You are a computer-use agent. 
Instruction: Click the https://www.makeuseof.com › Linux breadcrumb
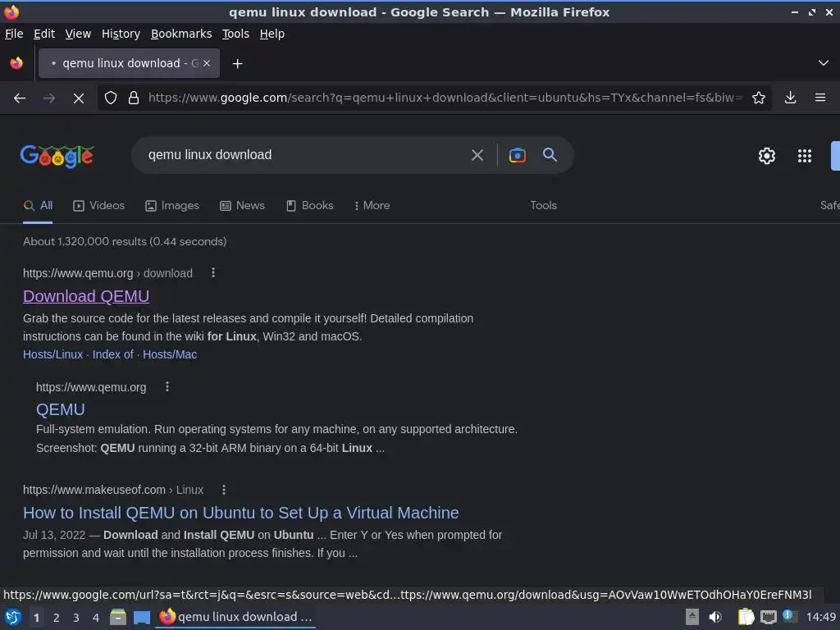coord(113,491)
